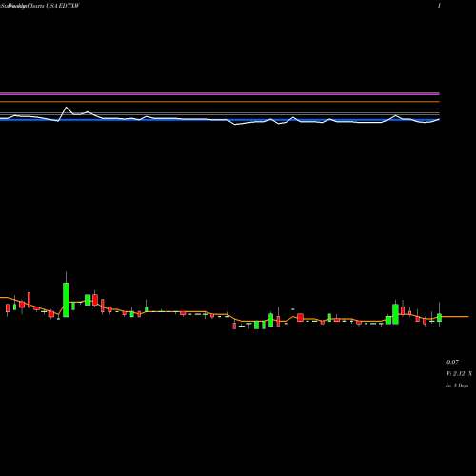The image size is (476, 476).
Task: Select the highest peak of the white indicator line
Action: click(67, 108)
